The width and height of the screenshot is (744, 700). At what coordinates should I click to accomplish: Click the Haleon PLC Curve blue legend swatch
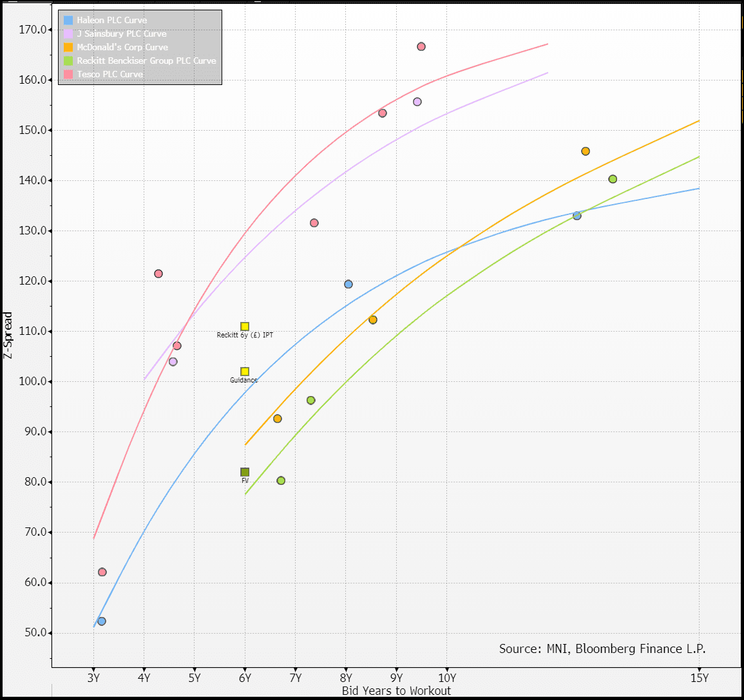click(68, 20)
